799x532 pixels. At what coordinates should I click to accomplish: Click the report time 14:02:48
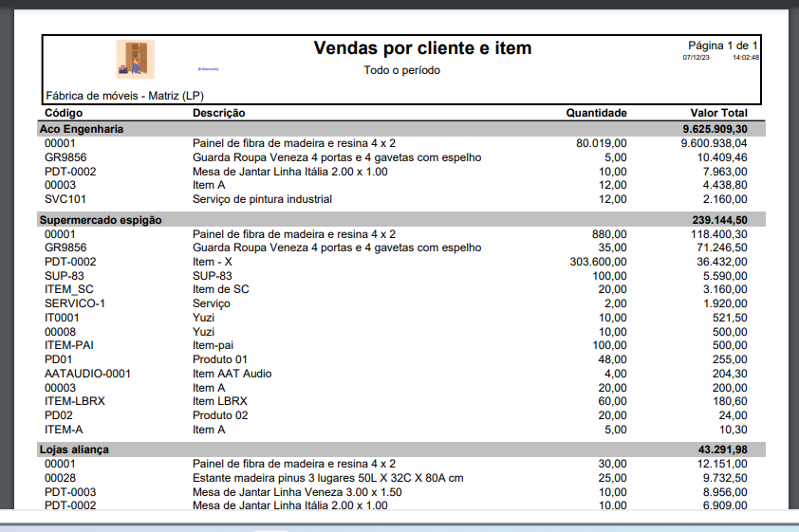pyautogui.click(x=746, y=58)
